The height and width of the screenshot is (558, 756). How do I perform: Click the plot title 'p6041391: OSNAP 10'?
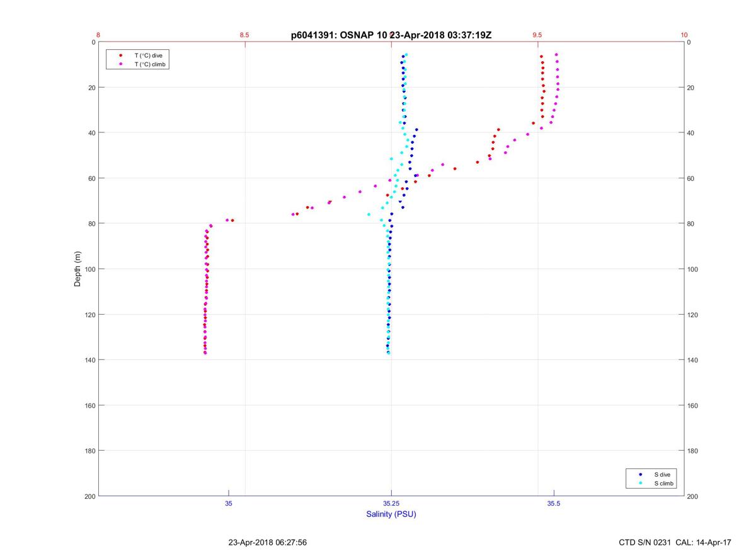pyautogui.click(x=340, y=36)
